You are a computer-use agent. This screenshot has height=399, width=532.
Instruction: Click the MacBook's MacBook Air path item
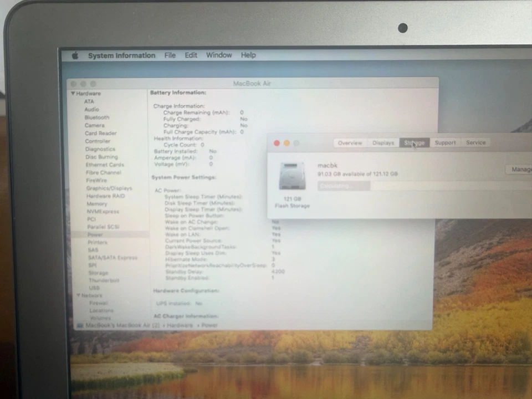pos(122,325)
